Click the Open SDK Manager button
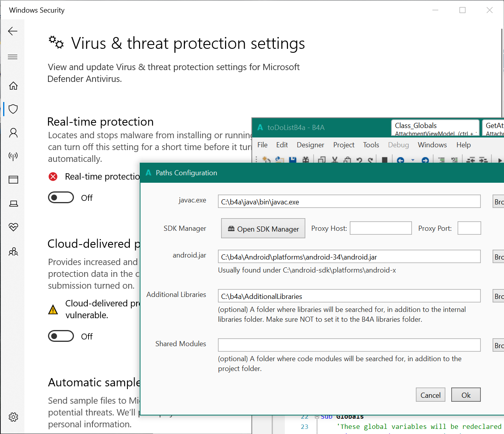Image resolution: width=504 pixels, height=434 pixels. point(263,228)
